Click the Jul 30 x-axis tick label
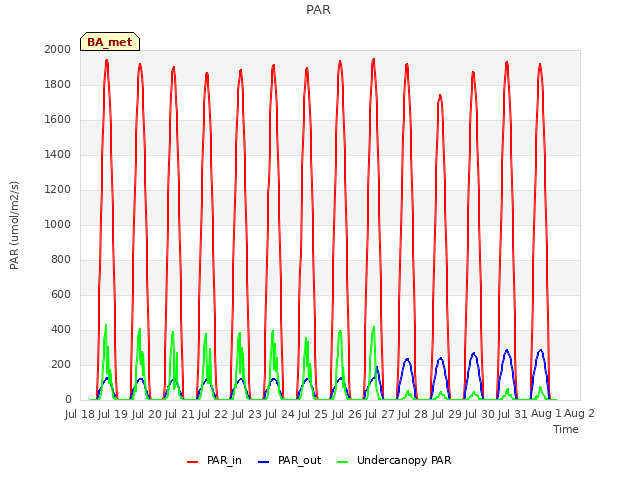640x480 pixels. pyautogui.click(x=480, y=414)
